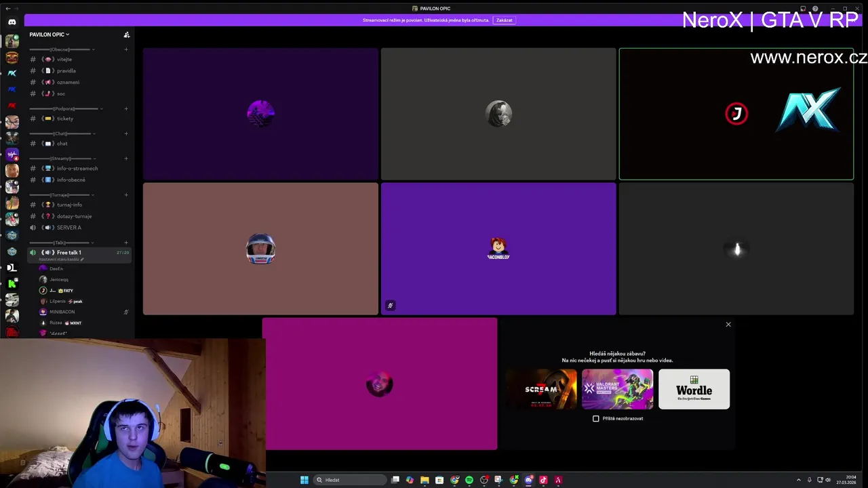Focus the gray tile with grayscale avatar
This screenshot has height=488, width=868.
pos(498,113)
